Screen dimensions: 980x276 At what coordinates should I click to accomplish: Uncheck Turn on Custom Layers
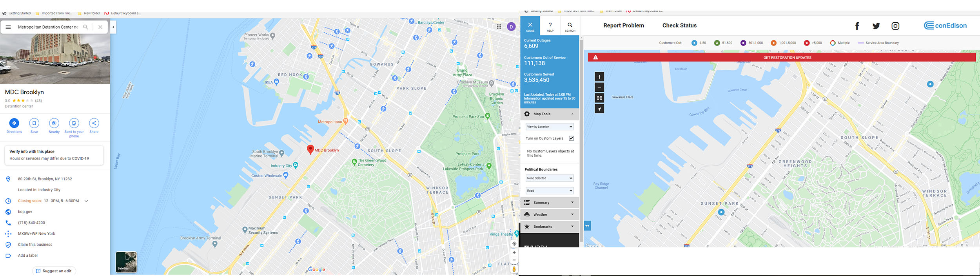(x=571, y=138)
